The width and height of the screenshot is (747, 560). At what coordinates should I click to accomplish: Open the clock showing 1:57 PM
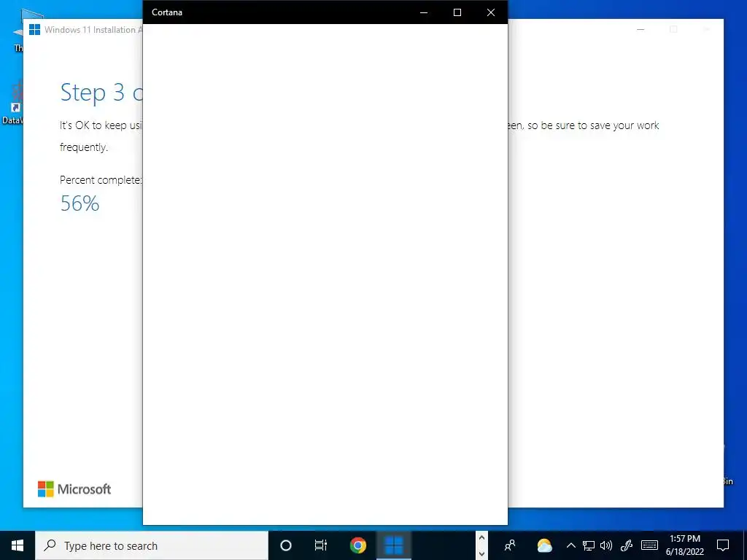684,545
